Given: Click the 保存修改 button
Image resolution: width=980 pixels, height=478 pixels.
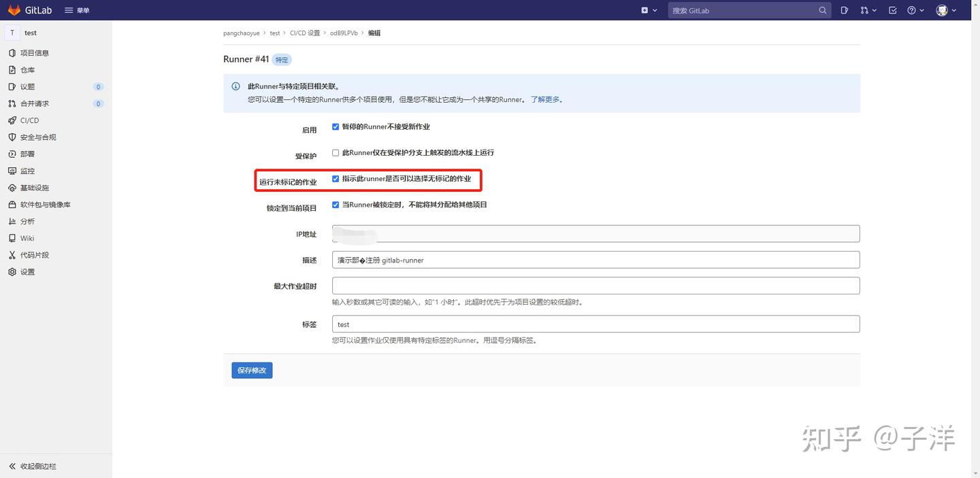Looking at the screenshot, I should [x=251, y=370].
